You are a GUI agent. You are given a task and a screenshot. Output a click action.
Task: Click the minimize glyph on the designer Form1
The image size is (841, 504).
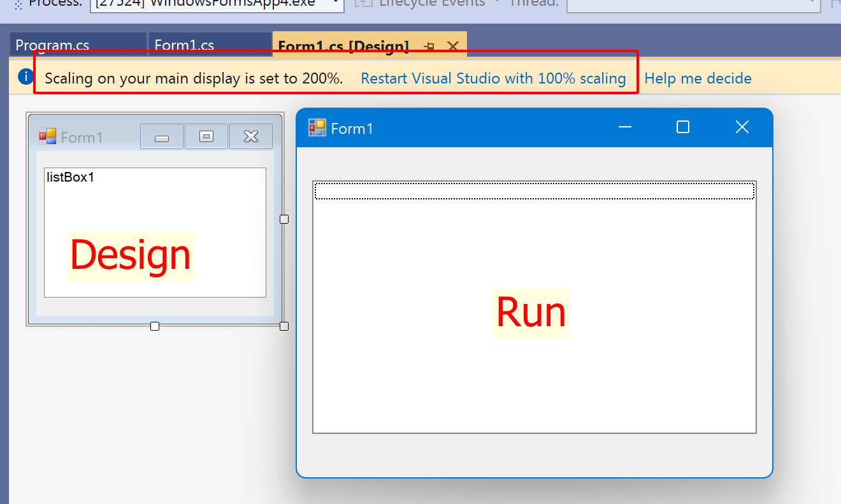click(161, 136)
